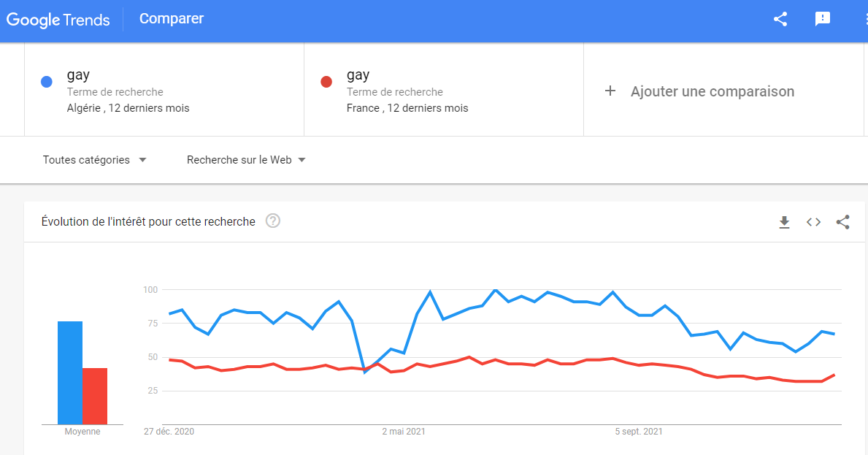Click the plus icon to add a comparison
Image resolution: width=868 pixels, height=455 pixels.
610,91
